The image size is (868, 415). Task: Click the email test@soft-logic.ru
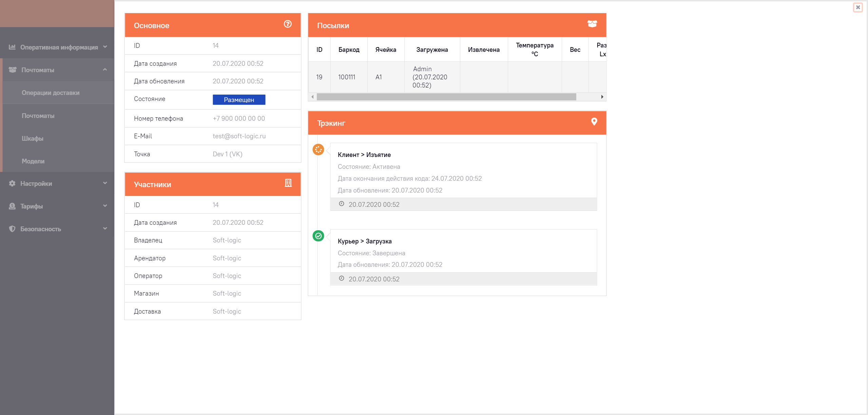point(239,136)
